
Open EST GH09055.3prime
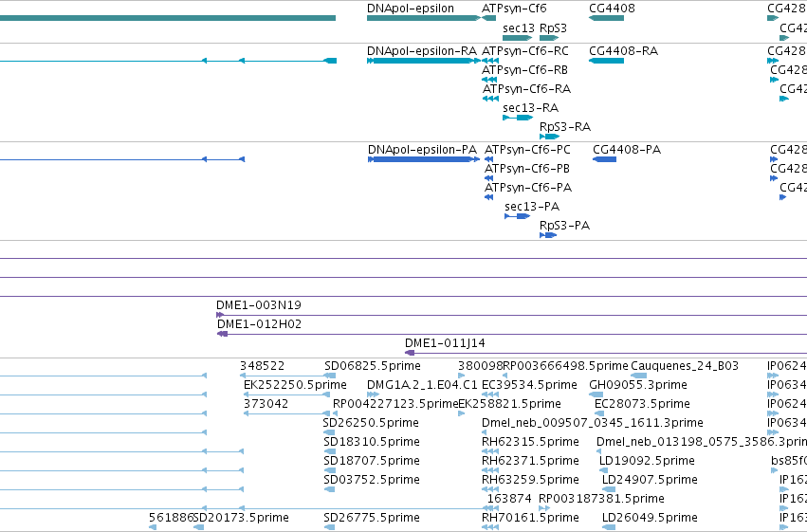[637, 385]
